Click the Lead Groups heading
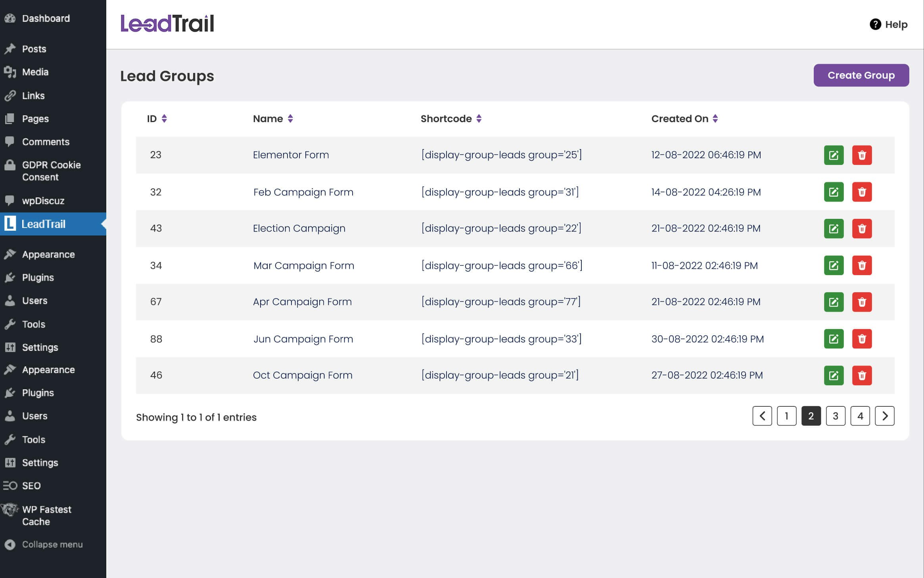This screenshot has height=578, width=924. (167, 76)
